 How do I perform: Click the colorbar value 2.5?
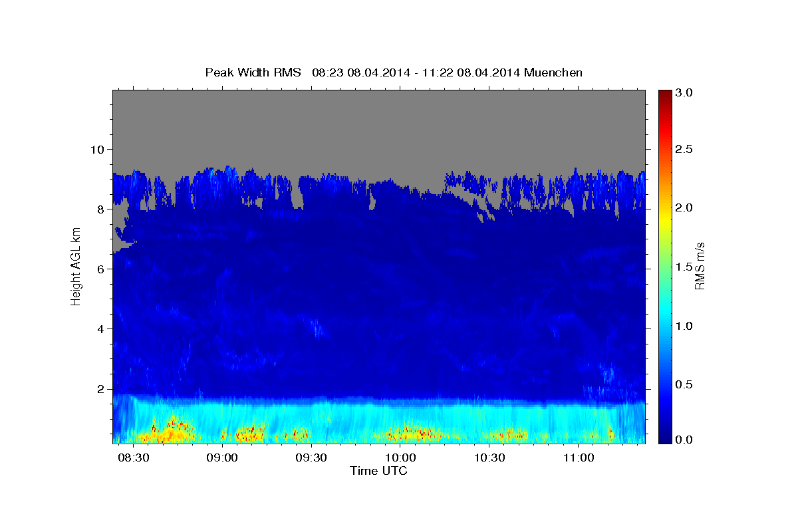click(684, 149)
